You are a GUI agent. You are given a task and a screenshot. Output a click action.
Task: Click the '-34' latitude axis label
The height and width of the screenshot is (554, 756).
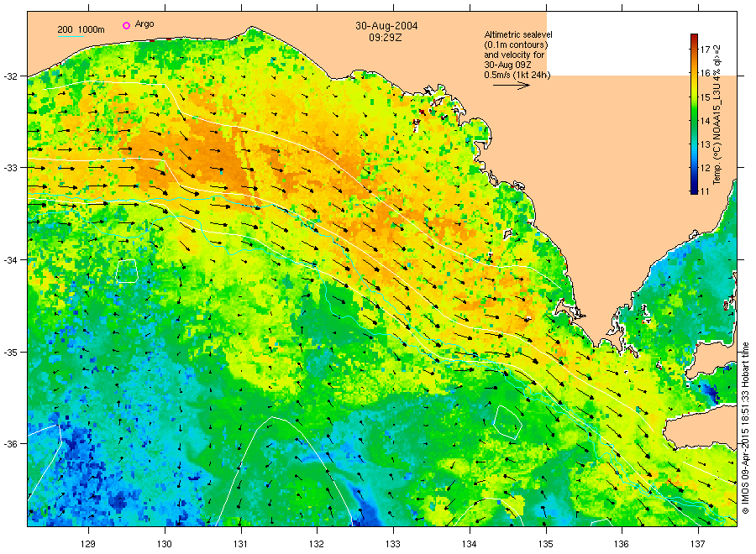click(x=10, y=260)
